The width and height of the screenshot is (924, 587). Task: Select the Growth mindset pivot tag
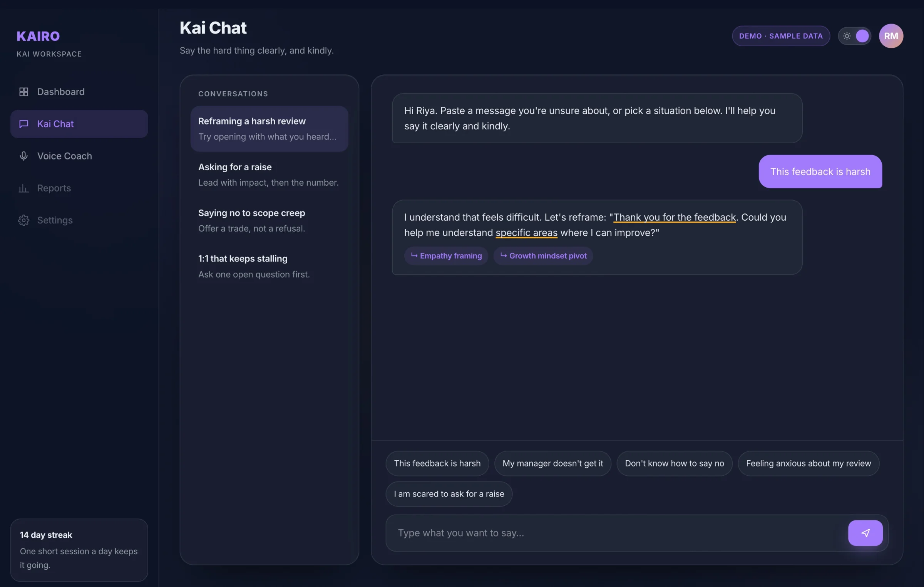(x=543, y=256)
